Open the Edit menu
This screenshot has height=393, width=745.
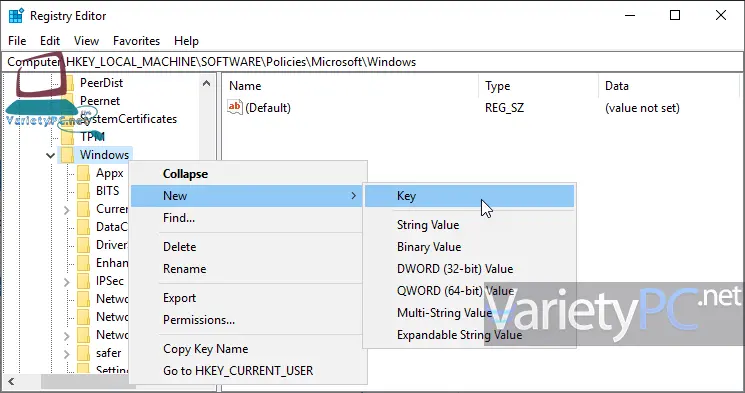[x=50, y=41]
